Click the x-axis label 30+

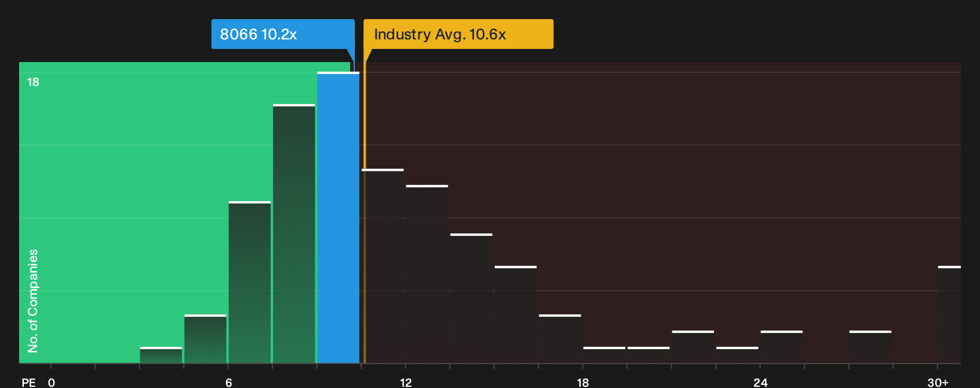coord(938,382)
